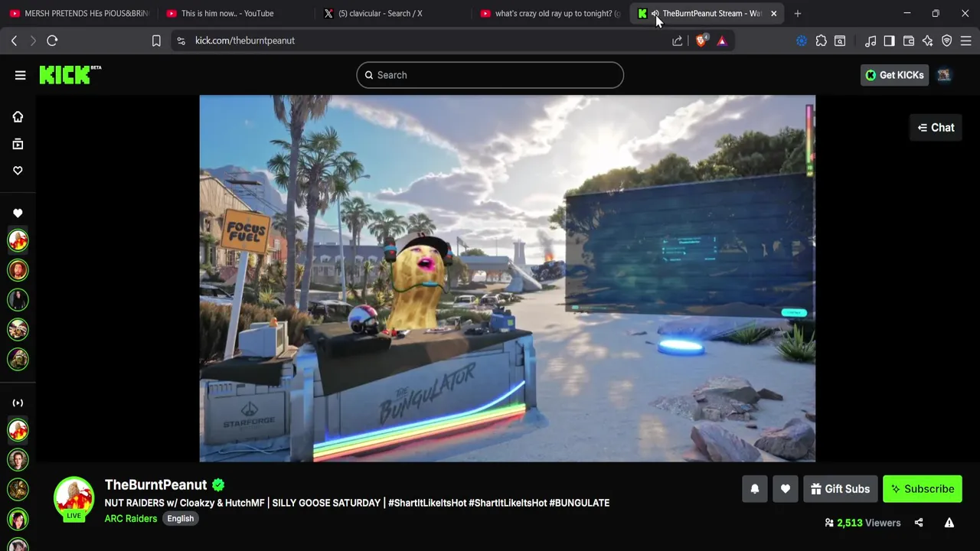Screen dimensions: 980x551
Task: Open the first followed channel avatar in sidebar
Action: pos(18,240)
